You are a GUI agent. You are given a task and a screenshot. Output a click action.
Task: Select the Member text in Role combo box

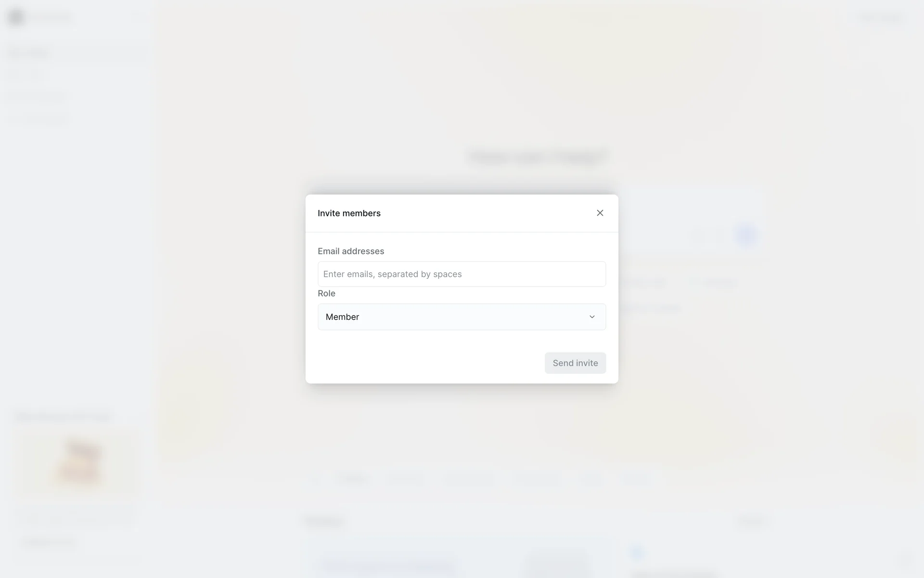point(342,317)
